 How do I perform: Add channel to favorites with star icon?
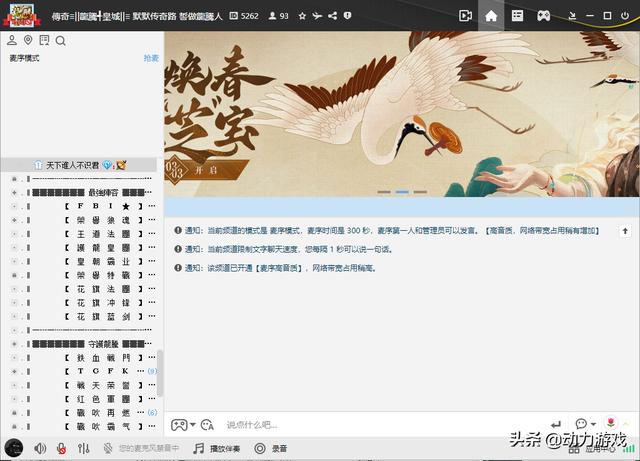302,16
